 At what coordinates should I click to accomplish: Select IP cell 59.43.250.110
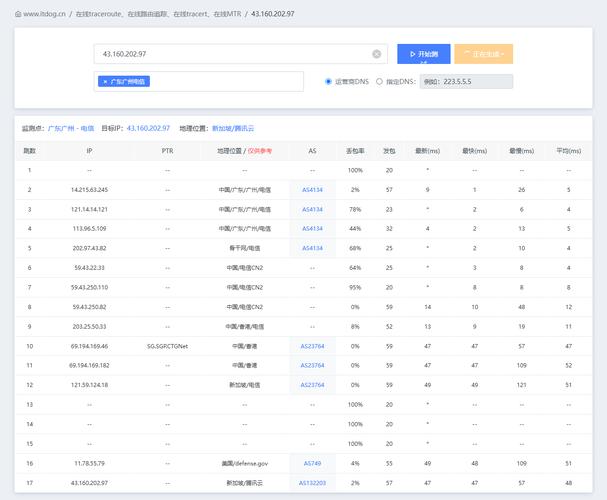click(x=89, y=288)
